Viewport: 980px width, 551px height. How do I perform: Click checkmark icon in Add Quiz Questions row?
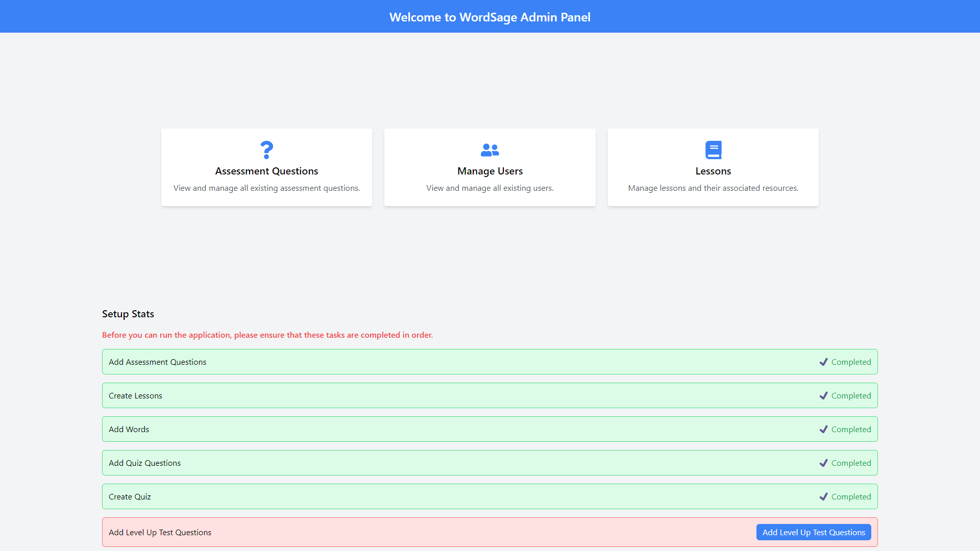pos(823,463)
